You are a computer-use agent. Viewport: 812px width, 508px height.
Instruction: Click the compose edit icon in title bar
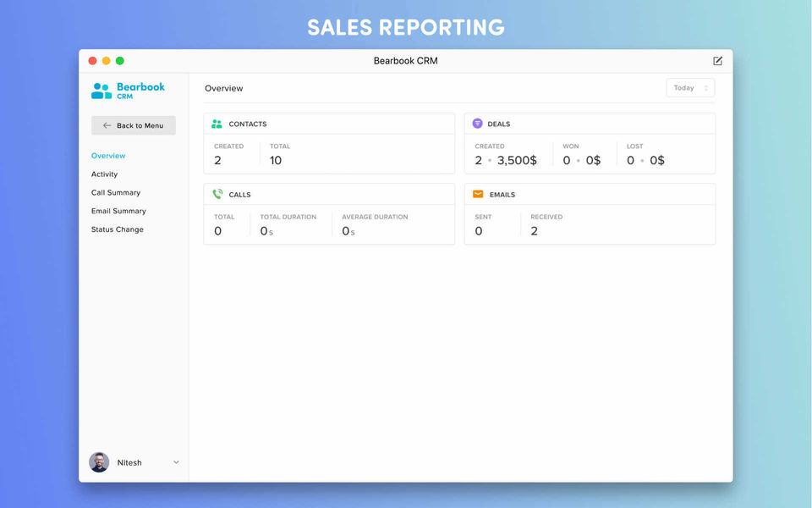coord(717,61)
